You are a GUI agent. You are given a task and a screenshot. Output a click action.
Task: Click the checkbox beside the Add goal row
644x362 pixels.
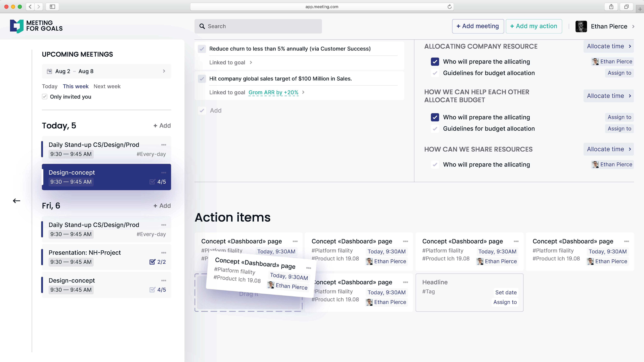[x=202, y=110]
